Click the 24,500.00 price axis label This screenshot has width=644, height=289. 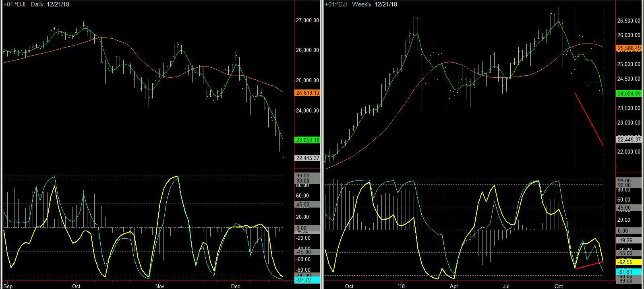629,79
